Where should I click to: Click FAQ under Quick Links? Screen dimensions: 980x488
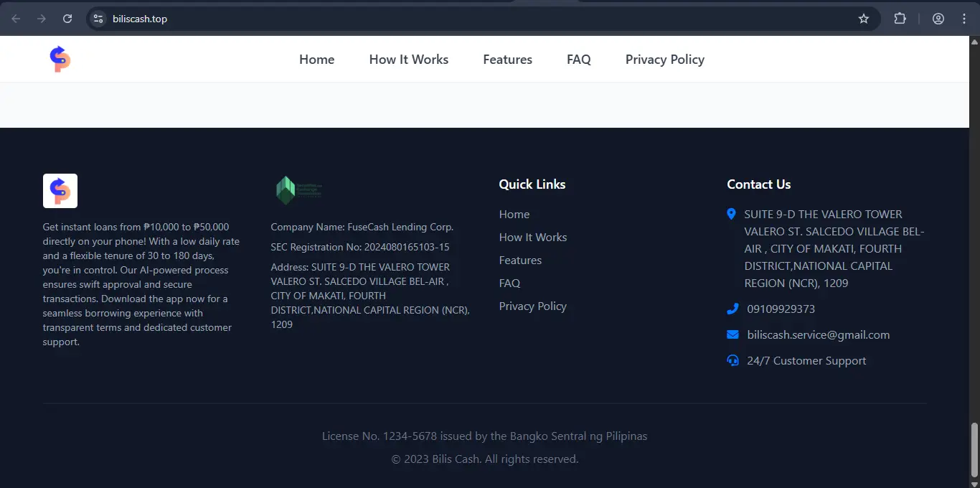point(509,283)
